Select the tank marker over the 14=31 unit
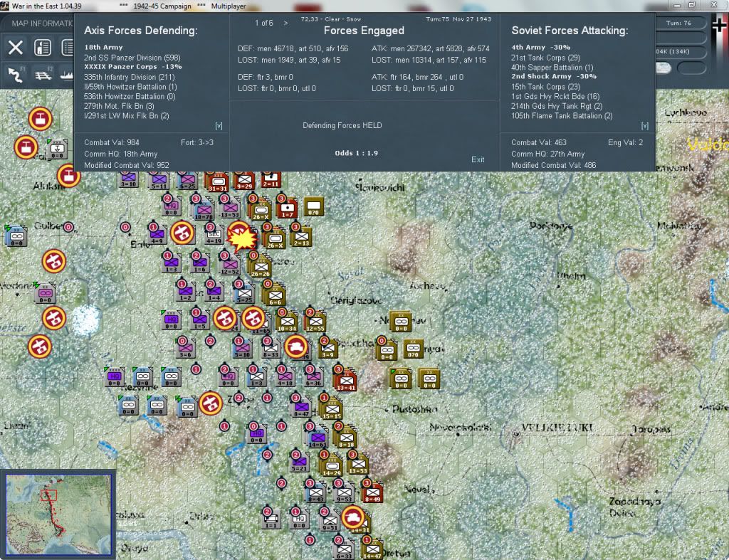This screenshot has height=560, width=729. coord(353,517)
